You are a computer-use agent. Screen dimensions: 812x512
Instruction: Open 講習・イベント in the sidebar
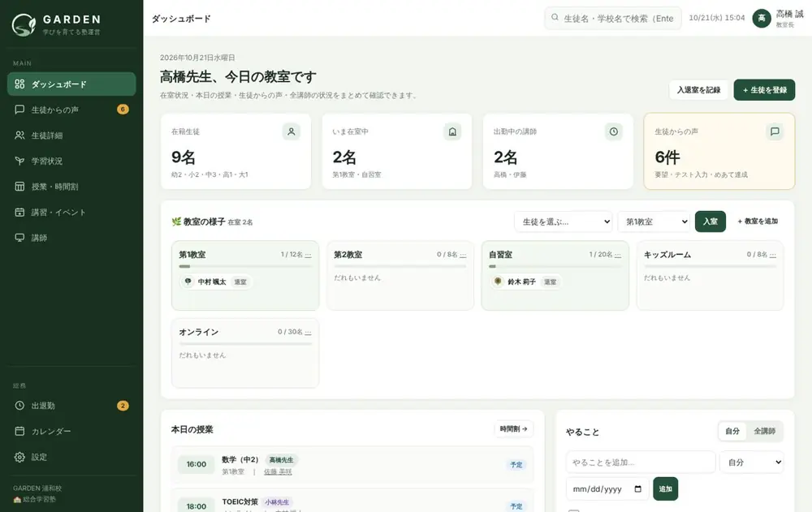tap(71, 212)
